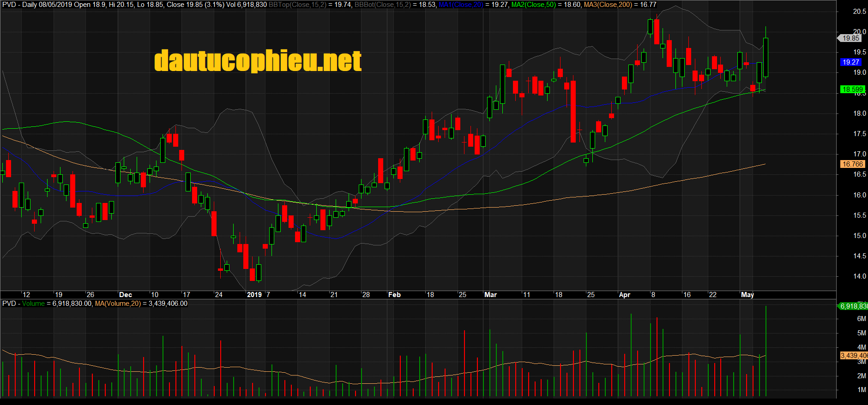This screenshot has width=868, height=405.
Task: Click the Feb label on date axis
Action: tap(394, 295)
